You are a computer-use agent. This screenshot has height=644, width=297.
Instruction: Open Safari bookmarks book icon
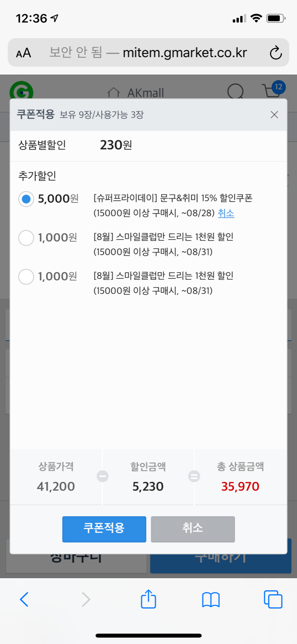point(211,599)
